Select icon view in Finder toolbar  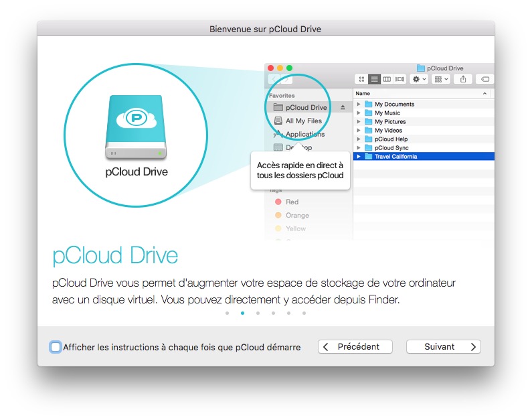tap(361, 79)
